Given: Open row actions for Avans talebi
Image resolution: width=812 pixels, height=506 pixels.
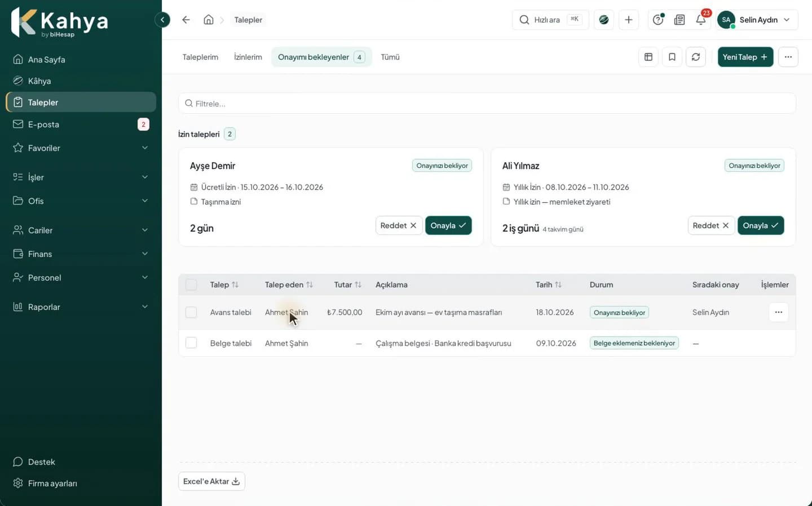Looking at the screenshot, I should pyautogui.click(x=779, y=312).
